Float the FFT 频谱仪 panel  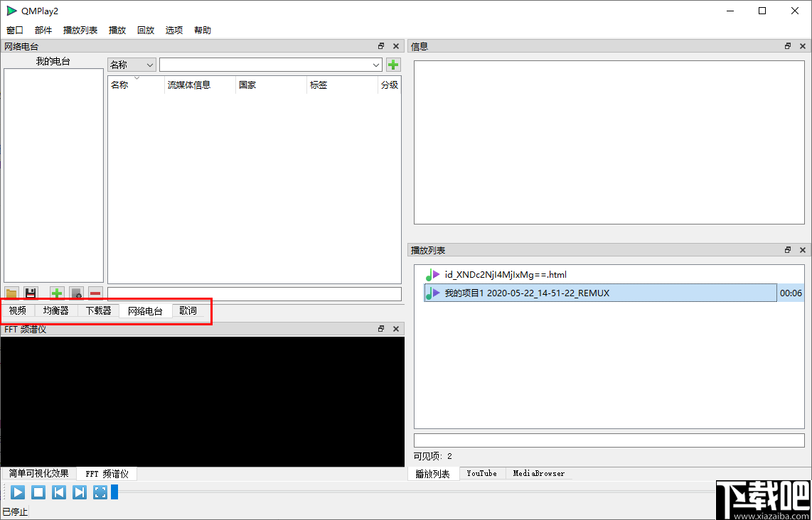[x=381, y=329]
